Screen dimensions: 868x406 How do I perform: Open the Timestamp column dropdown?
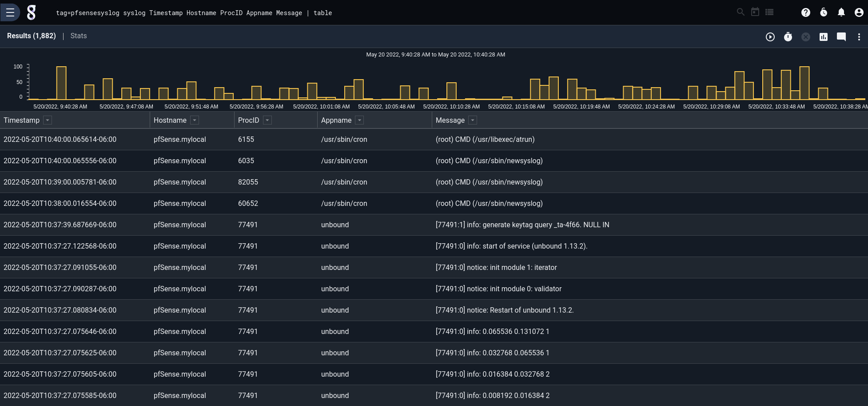(48, 120)
